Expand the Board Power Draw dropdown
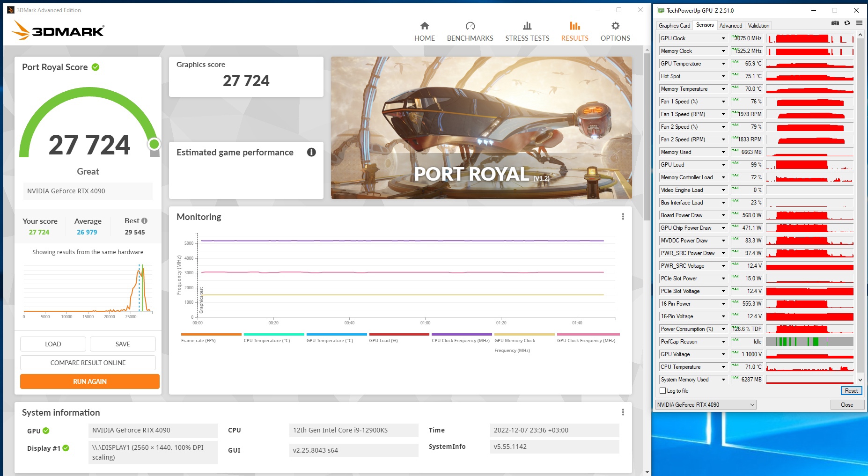 click(723, 215)
